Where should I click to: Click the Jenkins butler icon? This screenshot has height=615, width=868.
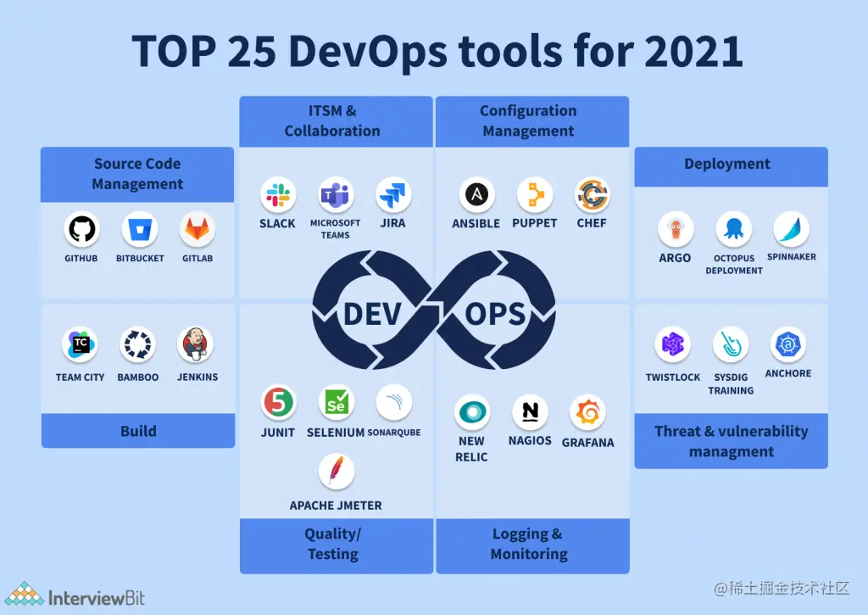(x=195, y=344)
